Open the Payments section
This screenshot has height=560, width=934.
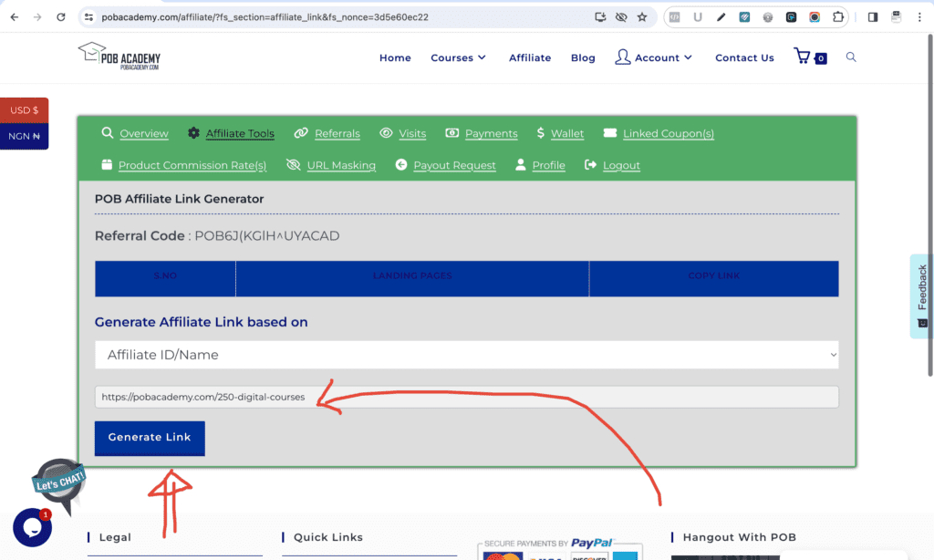tap(491, 133)
